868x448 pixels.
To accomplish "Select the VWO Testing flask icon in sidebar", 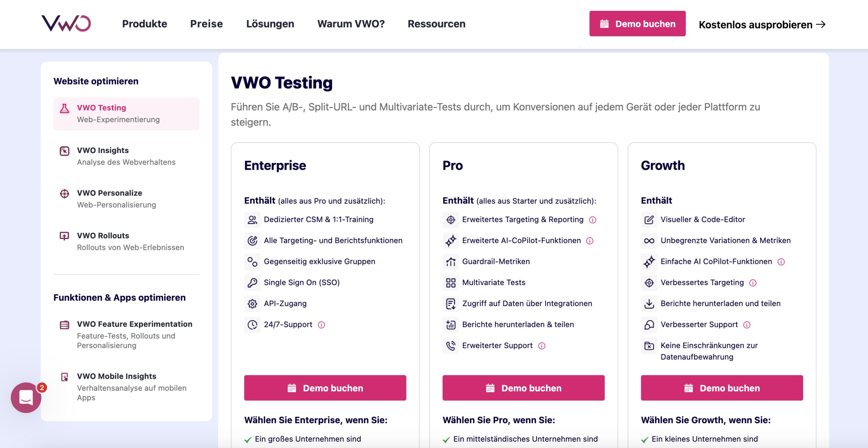I will point(64,108).
